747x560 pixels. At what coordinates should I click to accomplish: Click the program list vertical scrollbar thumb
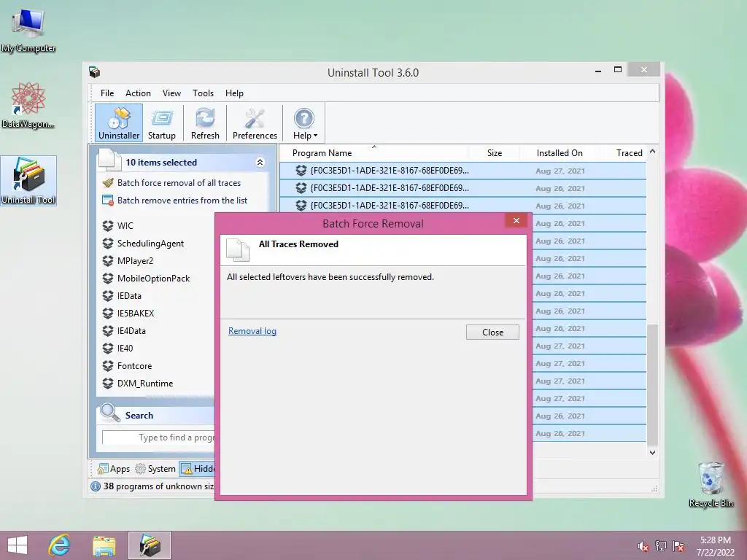[x=653, y=384]
